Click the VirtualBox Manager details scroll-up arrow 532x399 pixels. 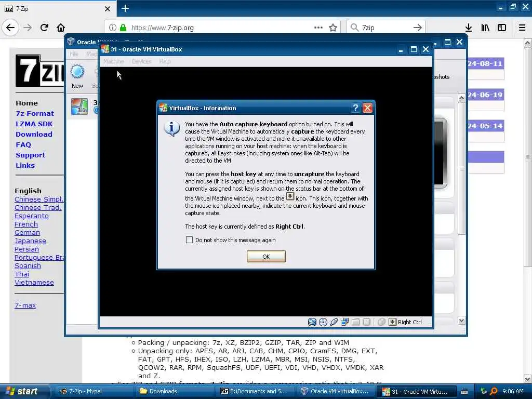tap(461, 98)
